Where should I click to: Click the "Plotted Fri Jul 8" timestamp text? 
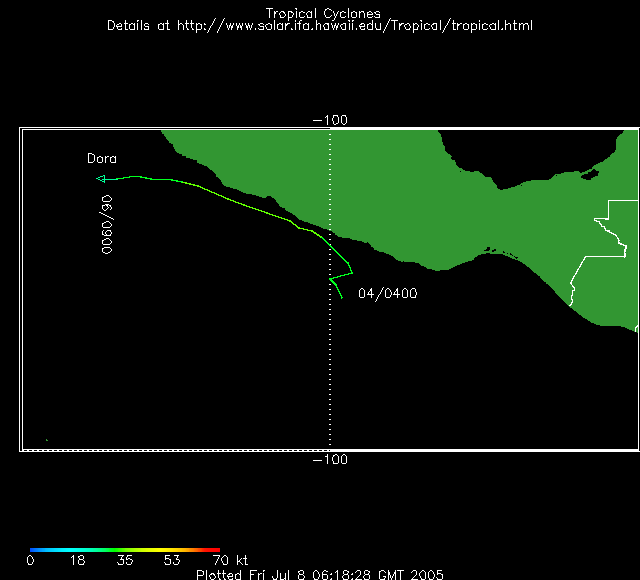320,575
